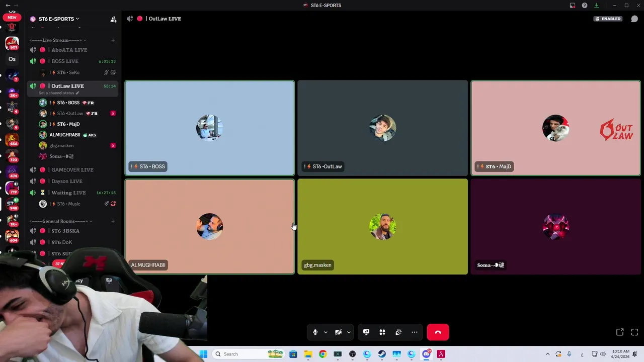The image size is (644, 362).
Task: Show hidden system tray icons
Action: [547, 354]
